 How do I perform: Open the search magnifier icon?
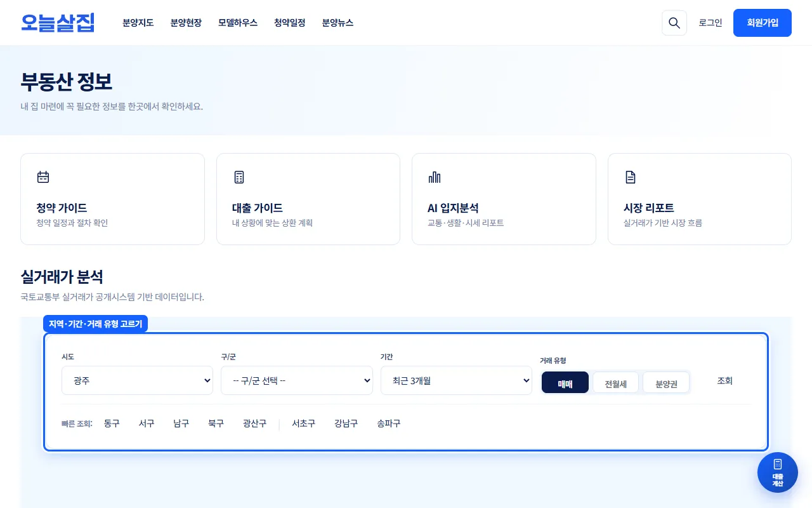674,23
